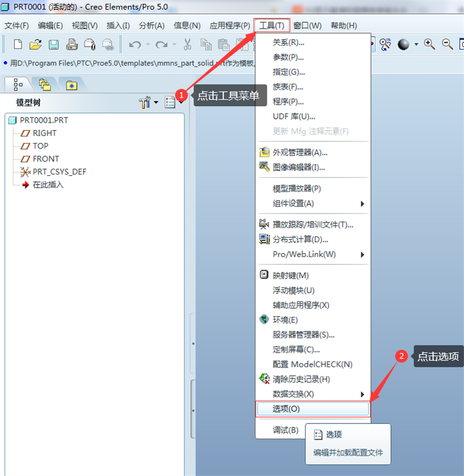Select 配置 ModelCHECK(N) entry

(313, 365)
